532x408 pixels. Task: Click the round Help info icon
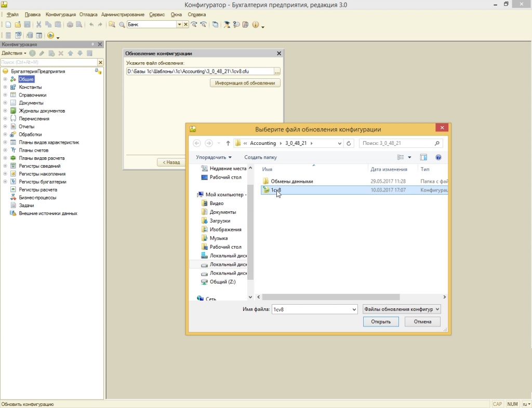(x=256, y=24)
